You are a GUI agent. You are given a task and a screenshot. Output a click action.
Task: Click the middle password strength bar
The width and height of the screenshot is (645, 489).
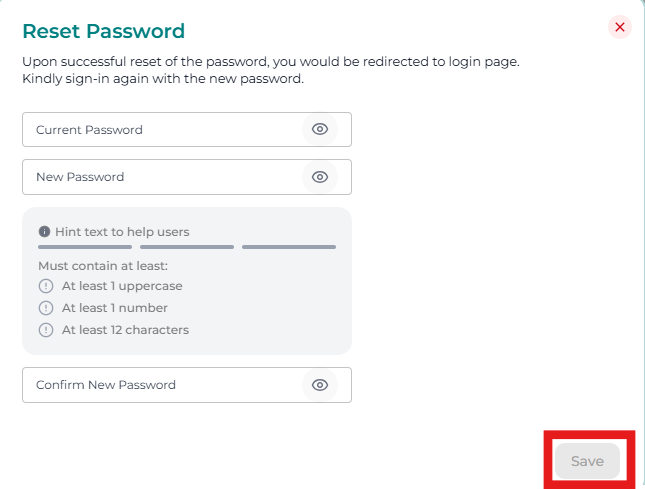pyautogui.click(x=187, y=246)
